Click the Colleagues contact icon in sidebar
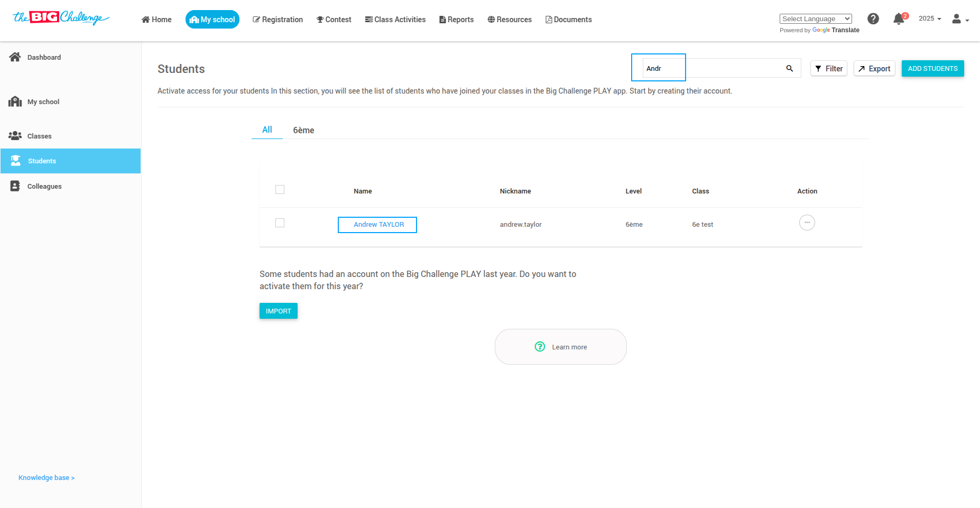Viewport: 980px width, 508px height. pos(15,186)
